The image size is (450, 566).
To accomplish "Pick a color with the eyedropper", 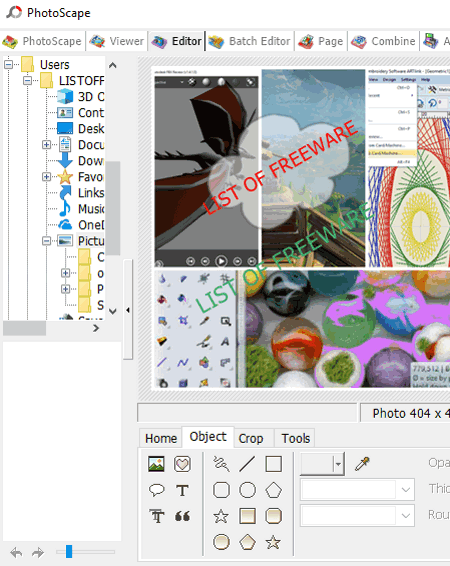I will (x=362, y=464).
